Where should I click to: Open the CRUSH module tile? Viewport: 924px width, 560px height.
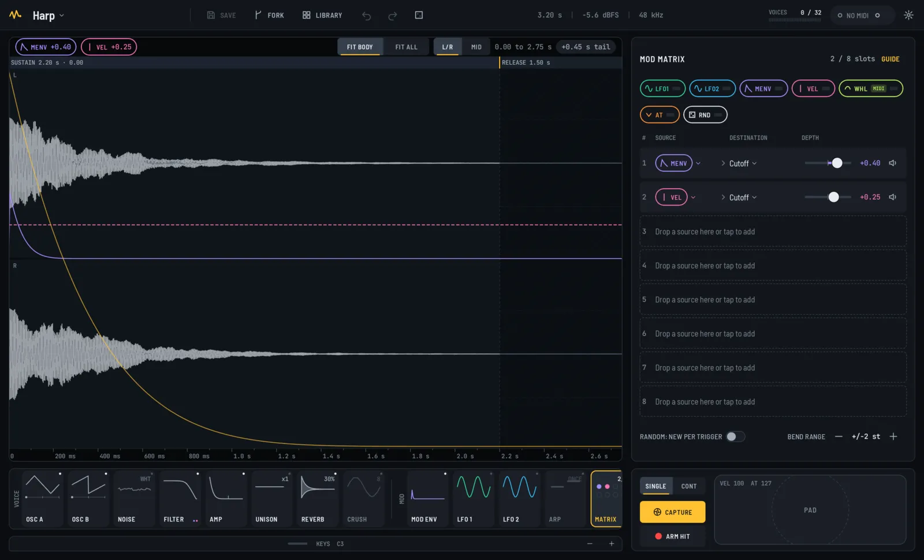tap(364, 499)
